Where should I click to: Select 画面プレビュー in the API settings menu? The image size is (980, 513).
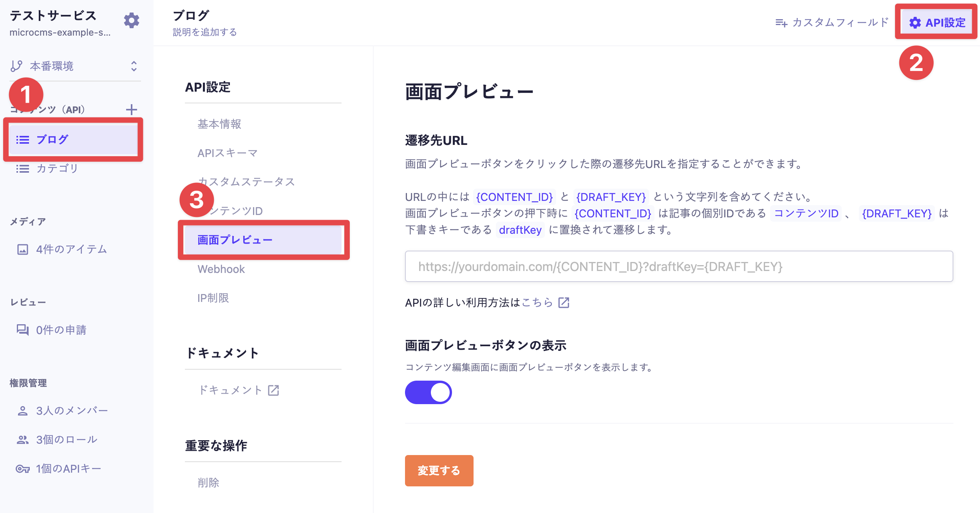(236, 240)
